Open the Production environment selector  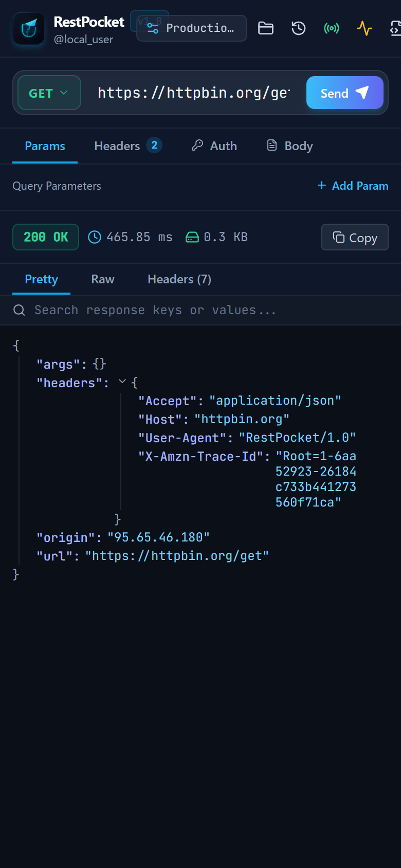[192, 28]
